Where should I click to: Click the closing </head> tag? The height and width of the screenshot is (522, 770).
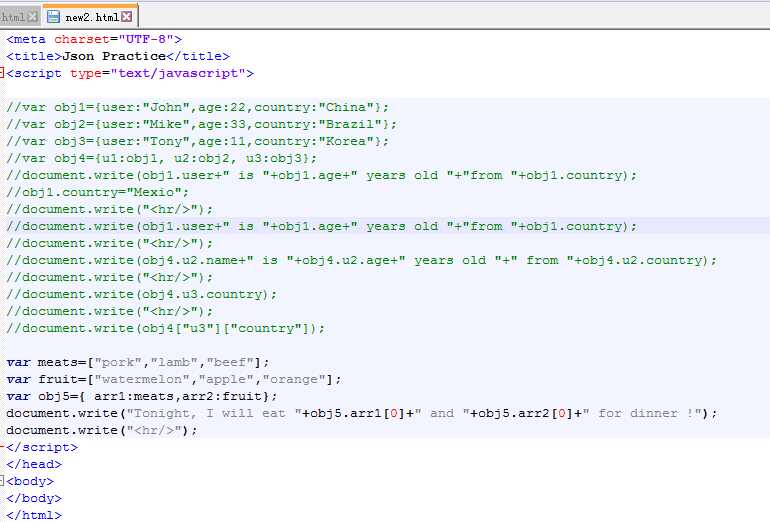[x=34, y=464]
